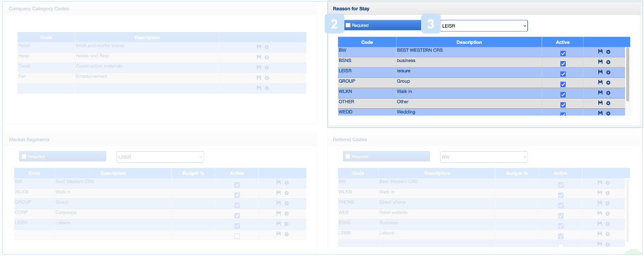Delete the Hosp row in Company Category Codes

tap(267, 57)
